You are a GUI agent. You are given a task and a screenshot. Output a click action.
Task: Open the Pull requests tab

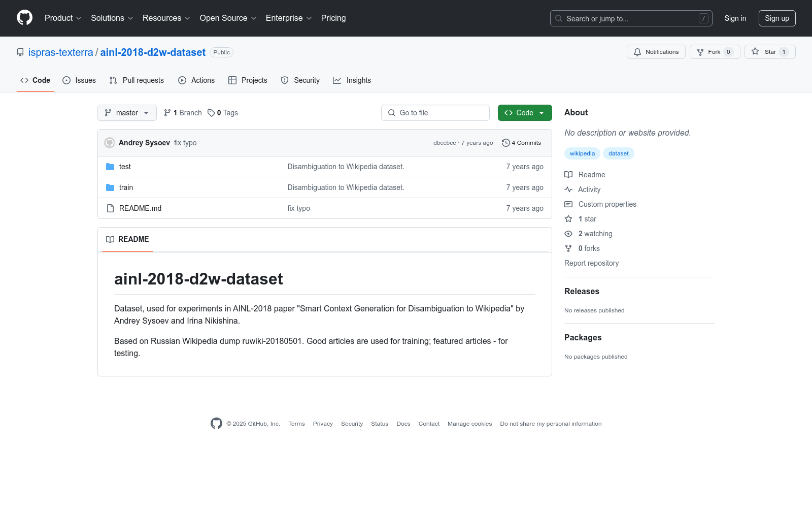coord(137,80)
